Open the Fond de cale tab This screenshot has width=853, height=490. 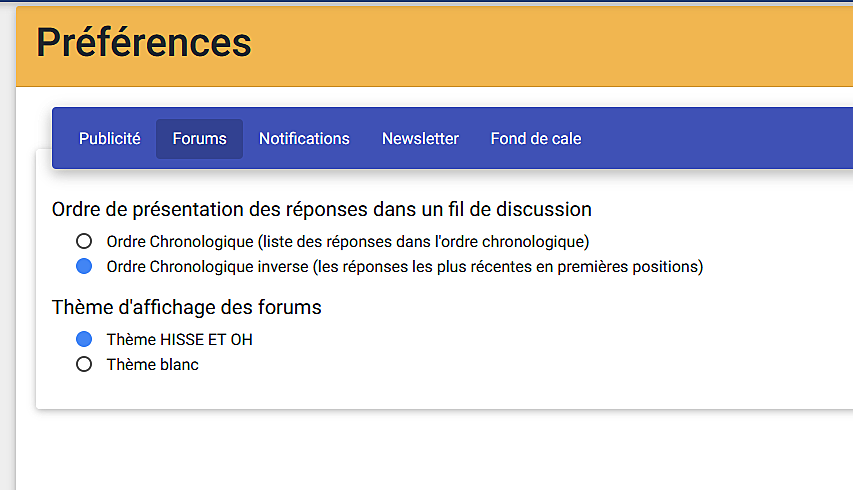click(535, 139)
